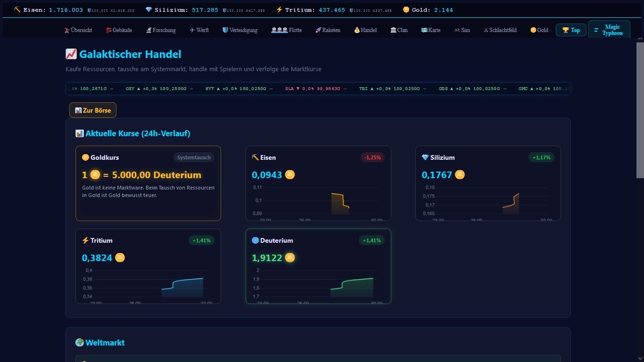Click the page vertical scrollbar thumb
The width and height of the screenshot is (644, 362).
pyautogui.click(x=640, y=110)
